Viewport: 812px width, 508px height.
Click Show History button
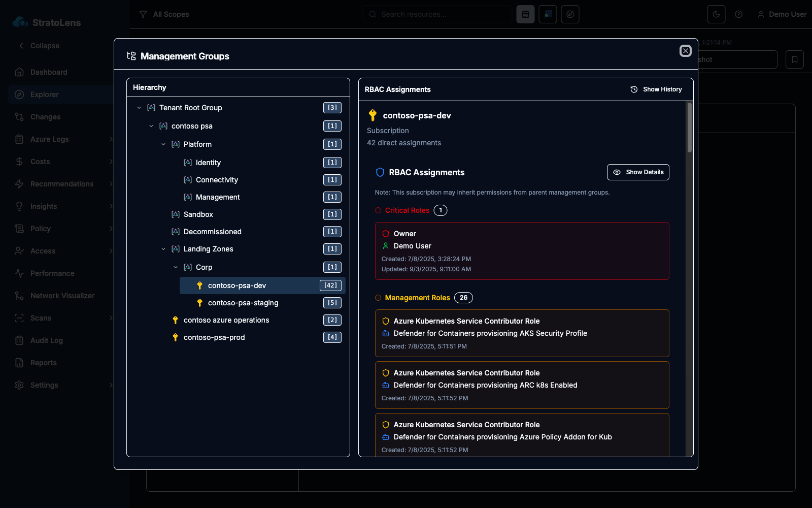coord(656,89)
